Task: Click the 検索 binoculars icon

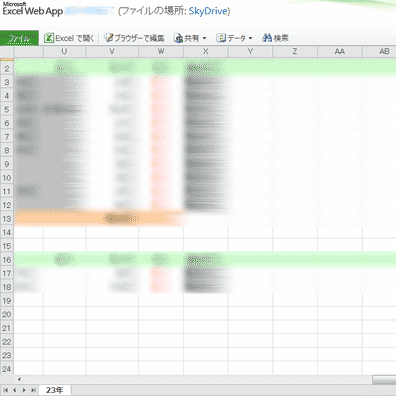Action: 267,38
